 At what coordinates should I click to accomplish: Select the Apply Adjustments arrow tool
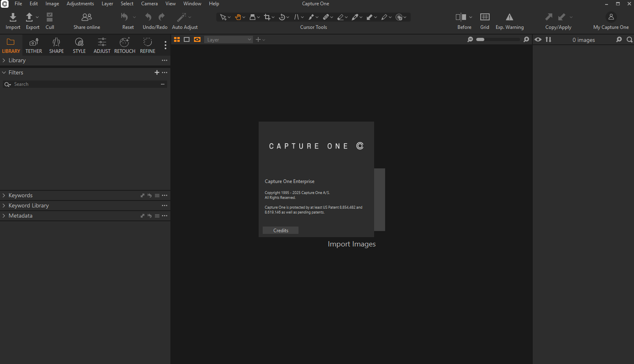[370, 17]
